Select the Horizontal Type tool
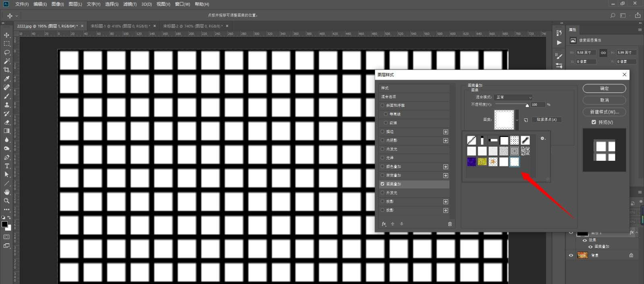Viewport: 644px width, 284px height. (6, 166)
